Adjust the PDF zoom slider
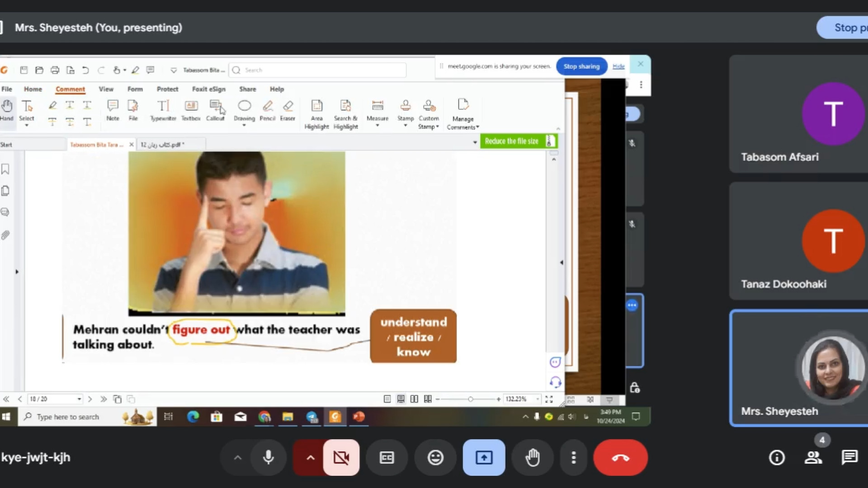This screenshot has height=488, width=868. [x=470, y=399]
